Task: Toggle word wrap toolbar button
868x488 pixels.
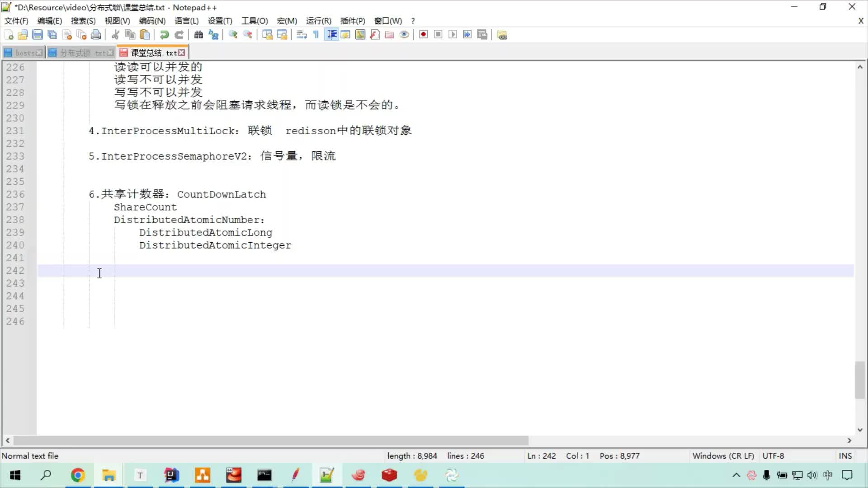Action: point(302,35)
